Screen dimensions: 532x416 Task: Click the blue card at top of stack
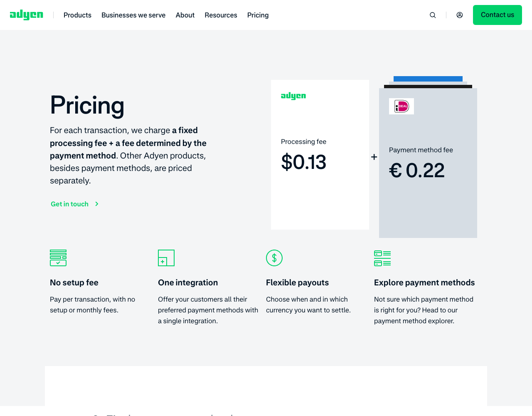[x=428, y=79]
